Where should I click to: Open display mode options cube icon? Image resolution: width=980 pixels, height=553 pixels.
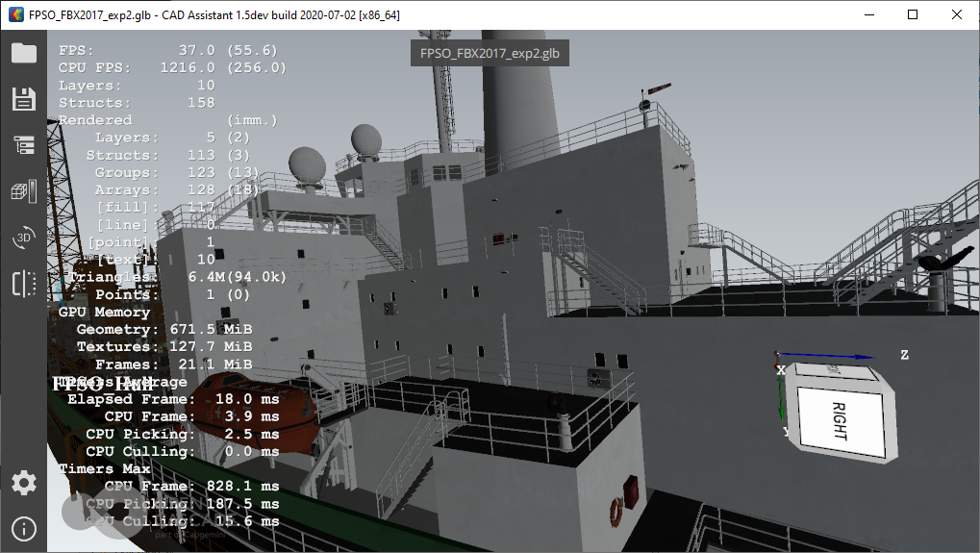pos(23,191)
